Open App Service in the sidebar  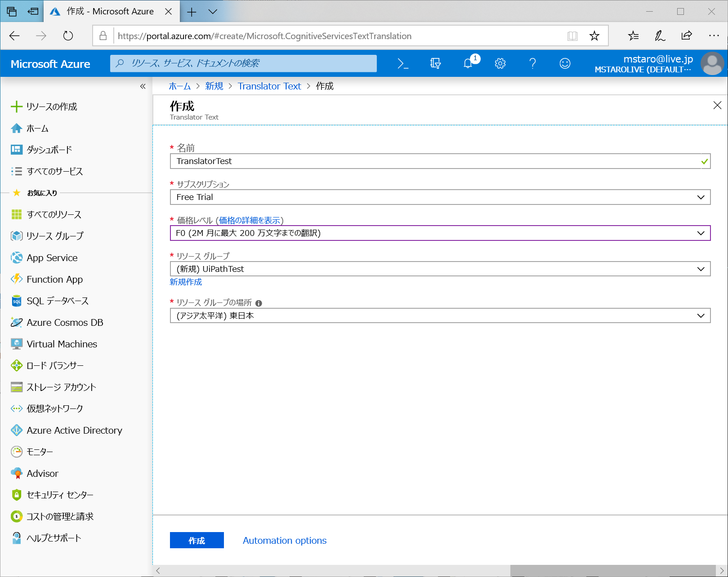tap(51, 257)
